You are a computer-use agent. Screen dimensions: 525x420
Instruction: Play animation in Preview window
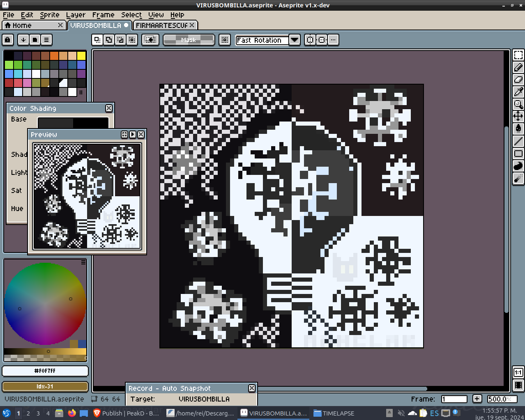click(x=133, y=134)
